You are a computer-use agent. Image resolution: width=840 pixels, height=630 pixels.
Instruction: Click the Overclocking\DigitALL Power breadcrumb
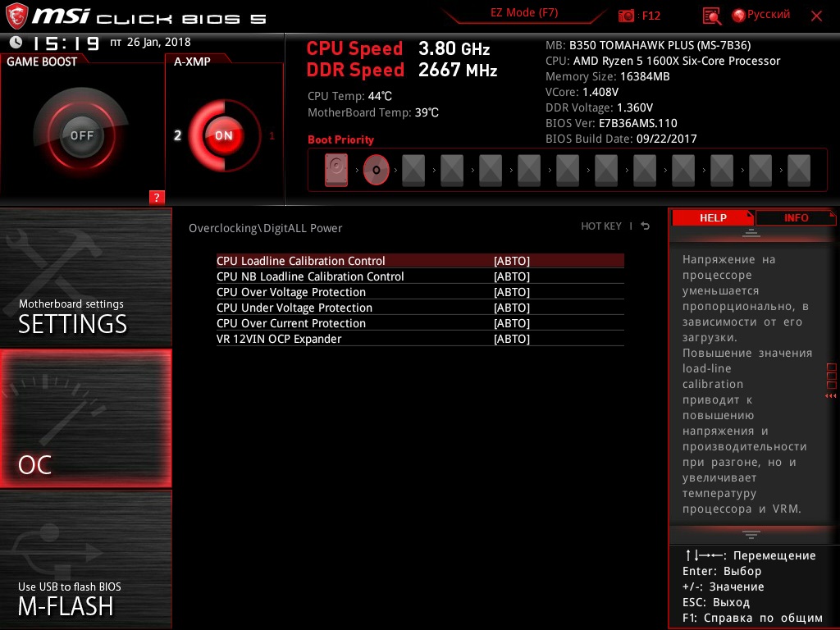pos(265,228)
